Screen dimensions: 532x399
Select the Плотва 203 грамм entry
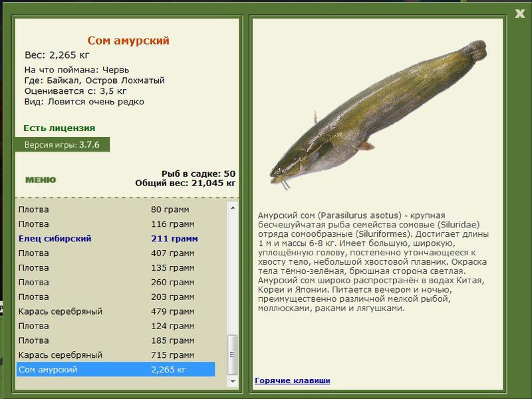(x=116, y=297)
